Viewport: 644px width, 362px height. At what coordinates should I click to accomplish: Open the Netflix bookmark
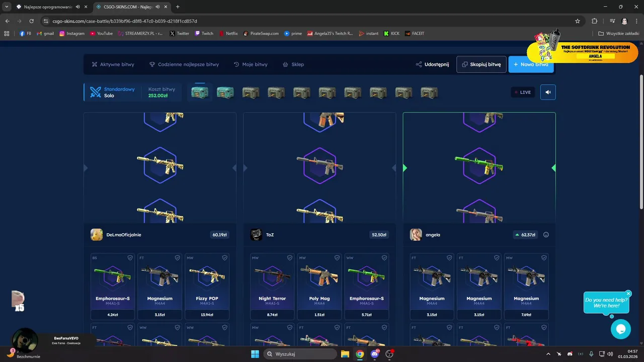(x=228, y=33)
